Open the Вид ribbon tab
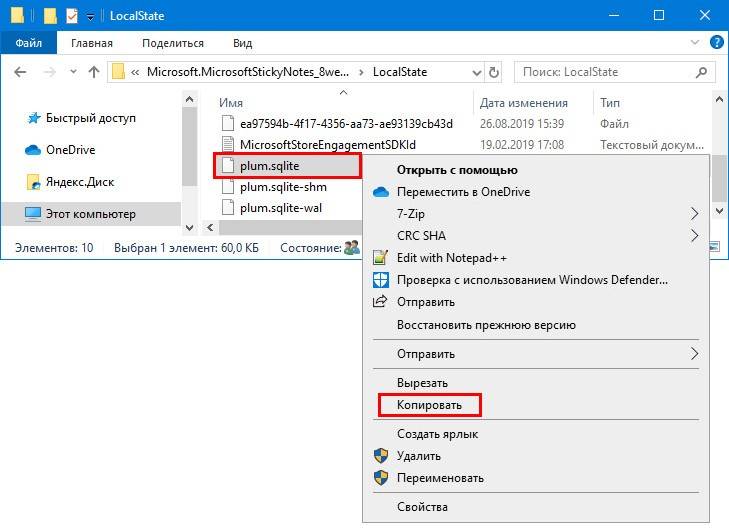The image size is (729, 531). tap(243, 43)
